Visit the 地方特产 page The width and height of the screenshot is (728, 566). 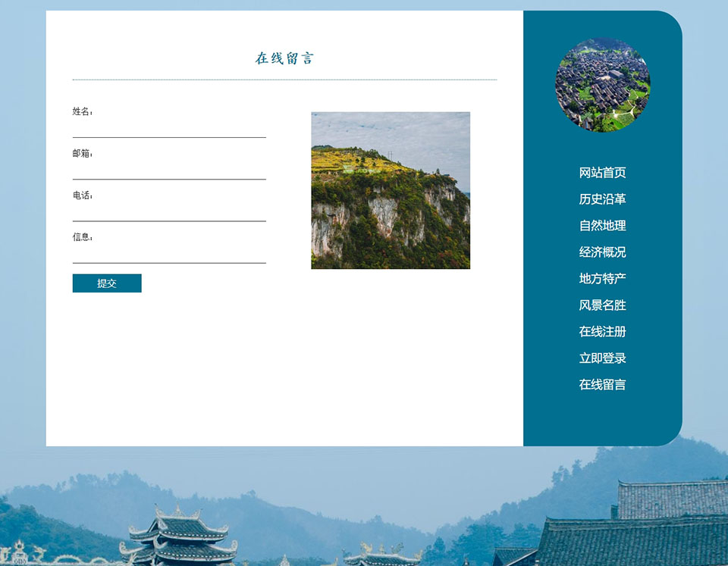pyautogui.click(x=602, y=278)
